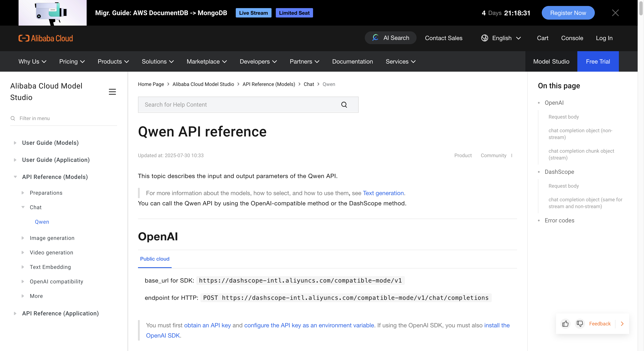Expand User Guide (Application) tree item

click(15, 160)
